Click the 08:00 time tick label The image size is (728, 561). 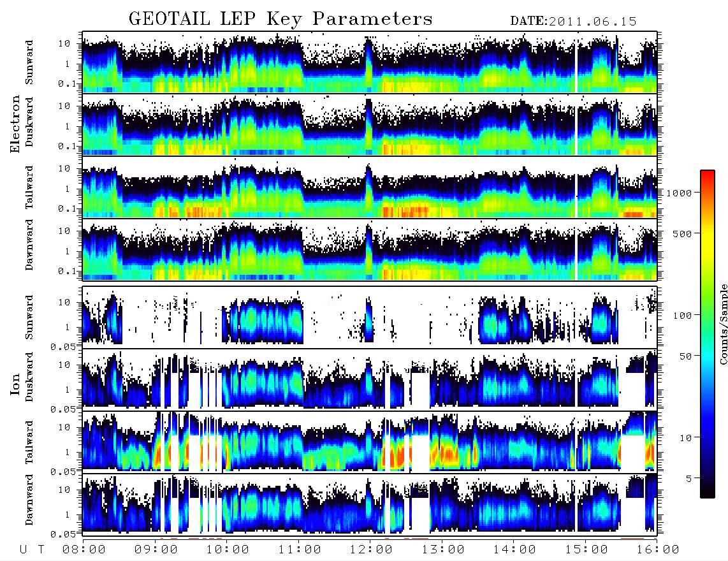coord(84,550)
